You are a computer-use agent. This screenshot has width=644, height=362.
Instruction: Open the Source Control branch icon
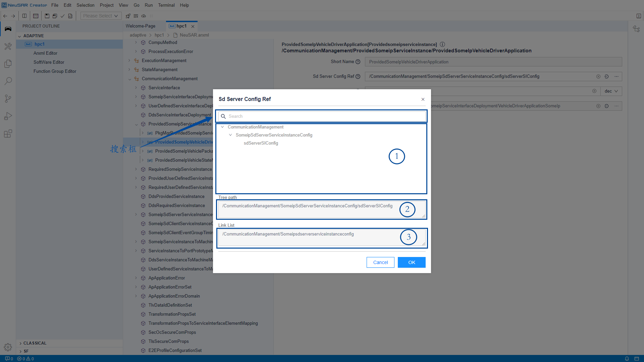tap(8, 99)
